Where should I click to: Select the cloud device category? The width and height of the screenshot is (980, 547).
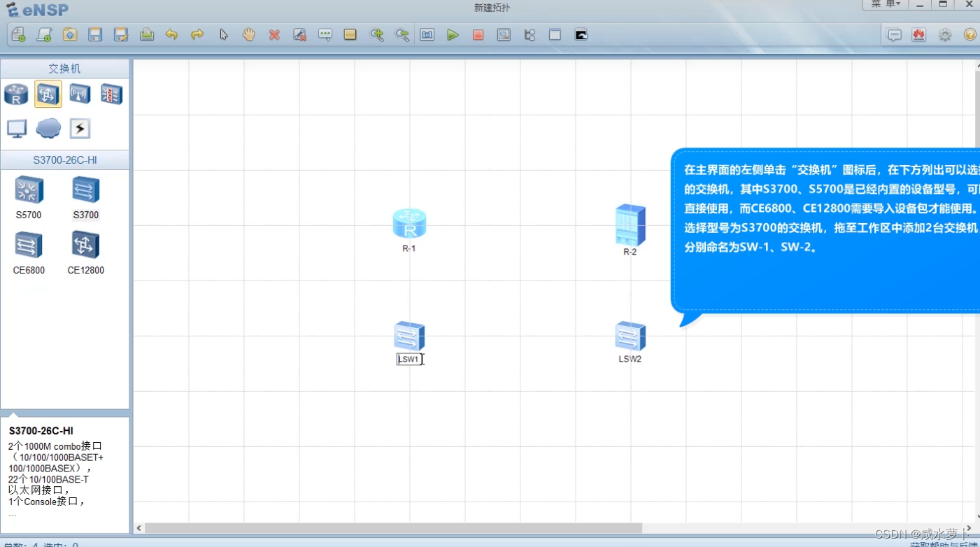point(48,128)
